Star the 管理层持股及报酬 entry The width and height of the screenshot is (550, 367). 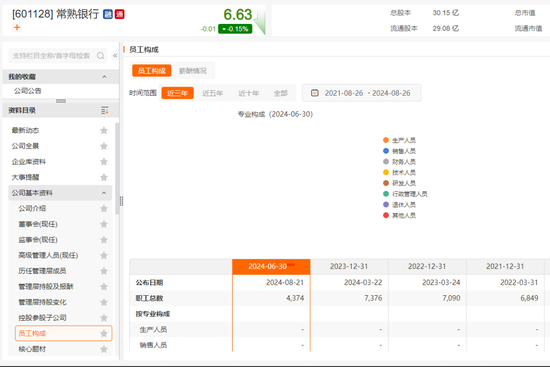pos(104,287)
